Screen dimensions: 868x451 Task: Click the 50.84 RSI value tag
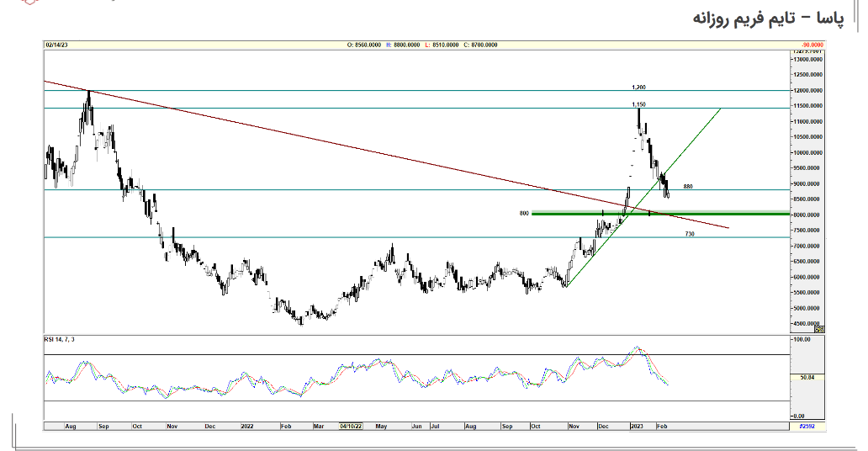807,378
